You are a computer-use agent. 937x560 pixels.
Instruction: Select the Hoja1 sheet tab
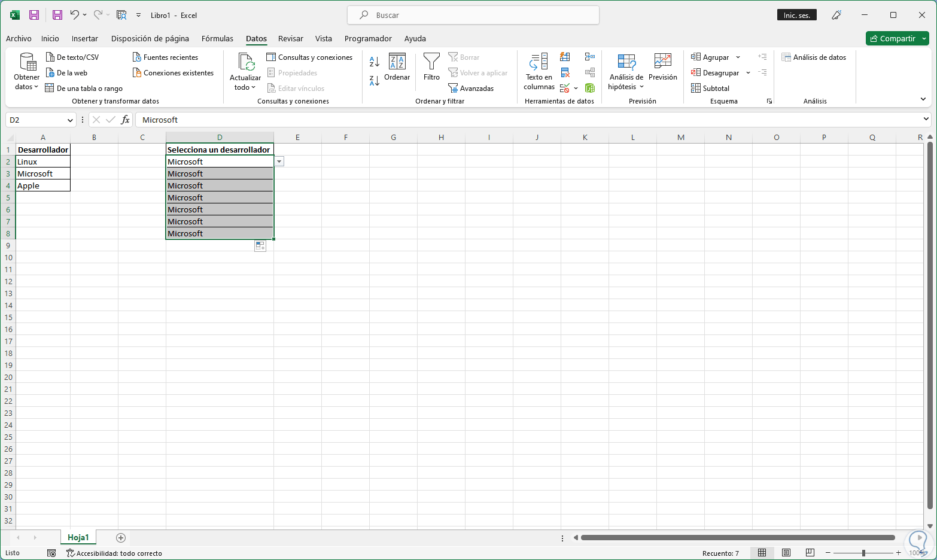[78, 537]
